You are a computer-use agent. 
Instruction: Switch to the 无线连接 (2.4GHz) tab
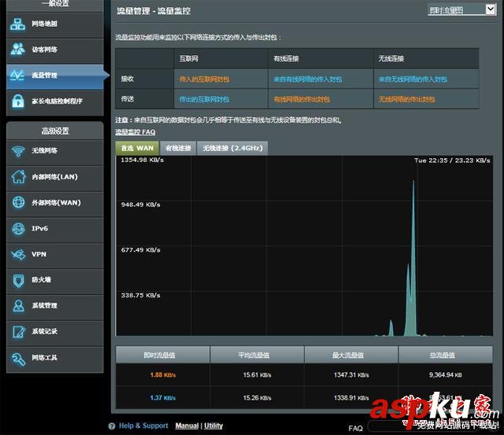pyautogui.click(x=232, y=148)
